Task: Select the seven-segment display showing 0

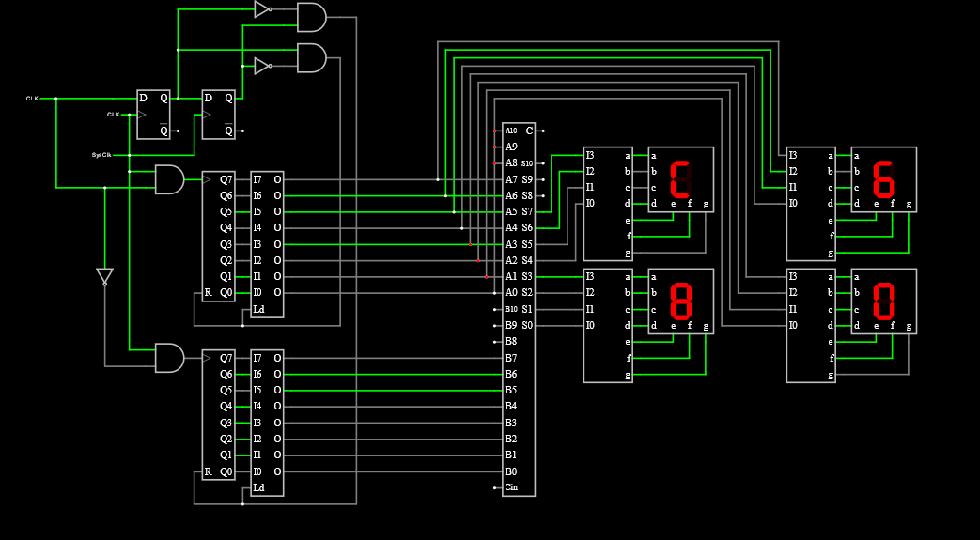Action: pyautogui.click(x=883, y=301)
